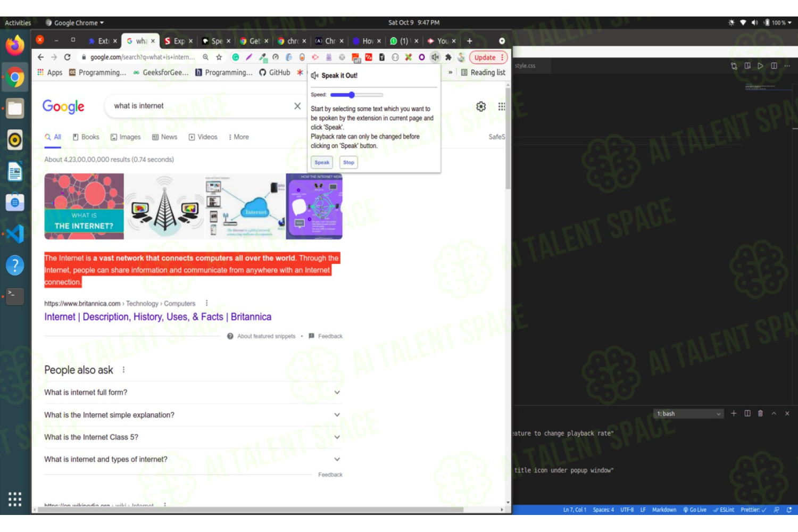Open the Reading list button
Viewport: 798px width, 532px height.
(x=483, y=72)
